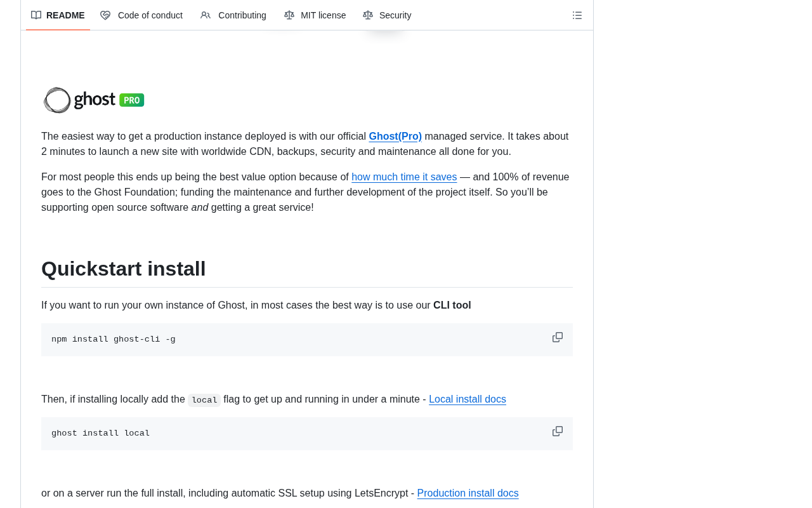The height and width of the screenshot is (508, 812).
Task: Open 'how much time it saves' link
Action: [404, 177]
